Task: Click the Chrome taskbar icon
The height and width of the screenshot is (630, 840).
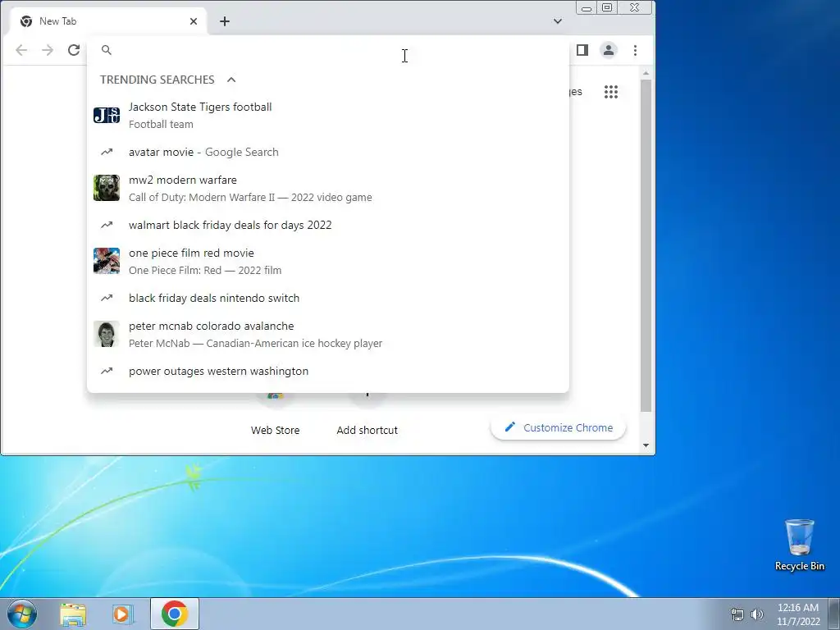Action: click(x=175, y=614)
